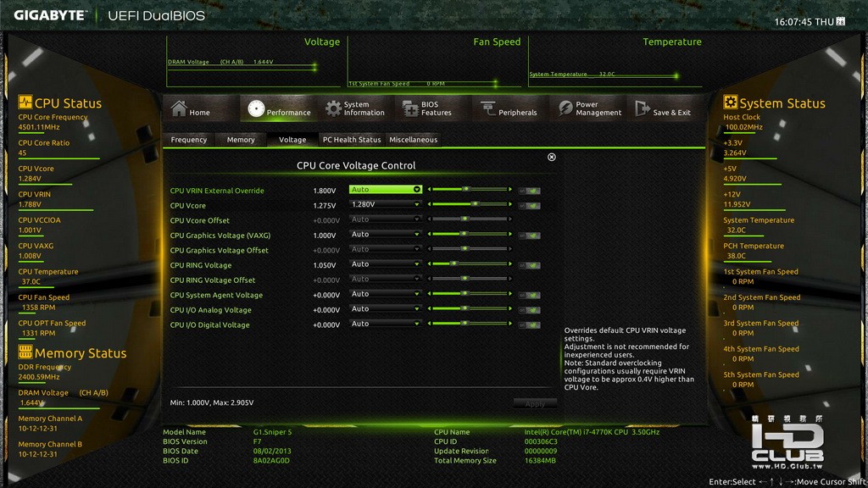Click Host Clock value 100.02MHz
Screen dimensions: 868x488
point(744,127)
